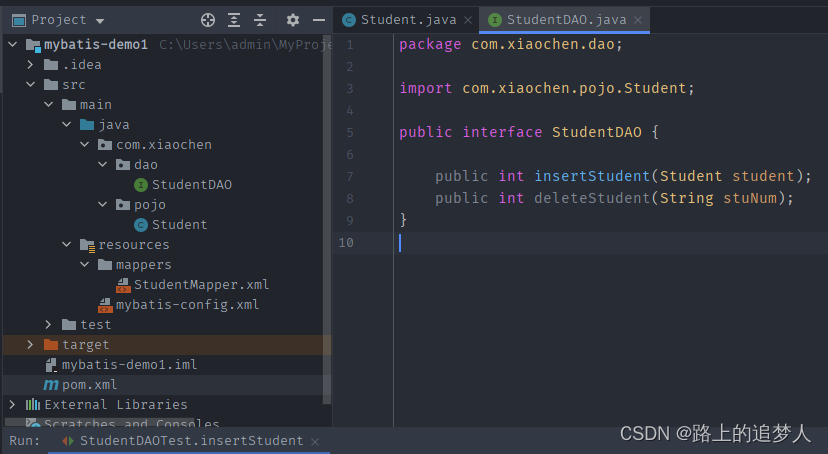Image resolution: width=828 pixels, height=454 pixels.
Task: Click the class icon on Student.java tab
Action: 349,20
